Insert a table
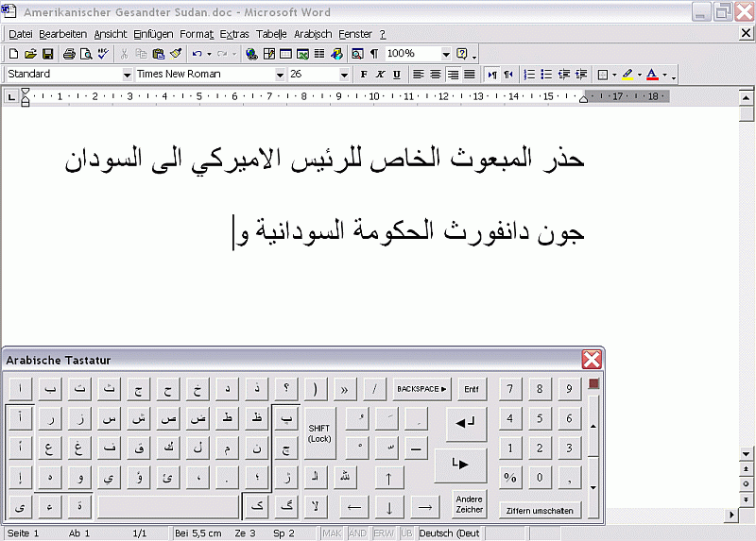Screen dimensions: 756x541 tap(286, 54)
